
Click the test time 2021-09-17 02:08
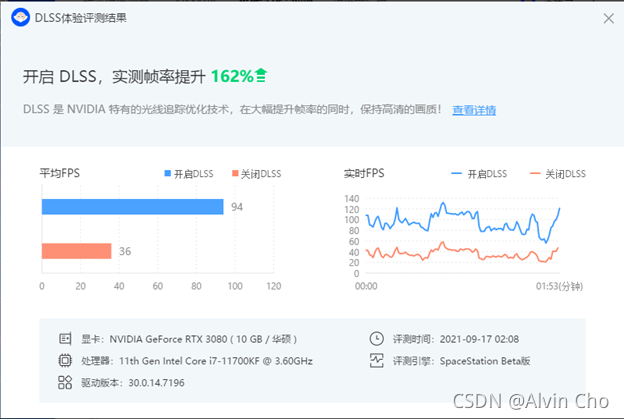tap(479, 339)
